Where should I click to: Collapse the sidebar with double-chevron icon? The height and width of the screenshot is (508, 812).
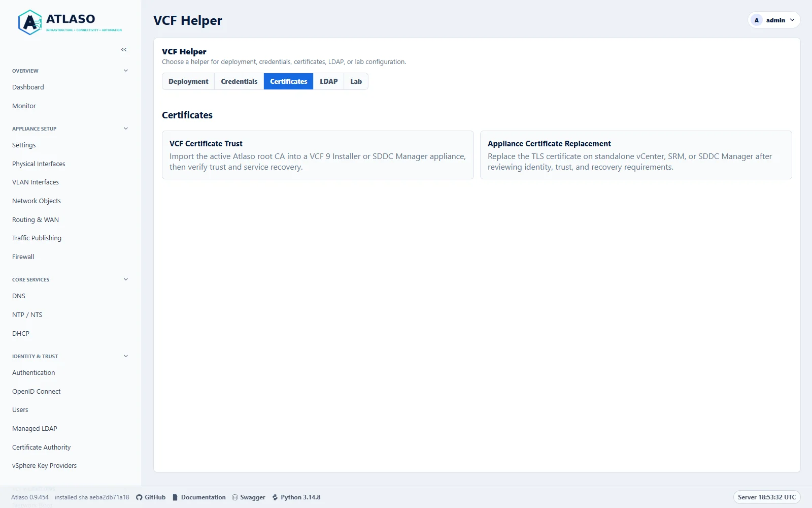click(124, 49)
